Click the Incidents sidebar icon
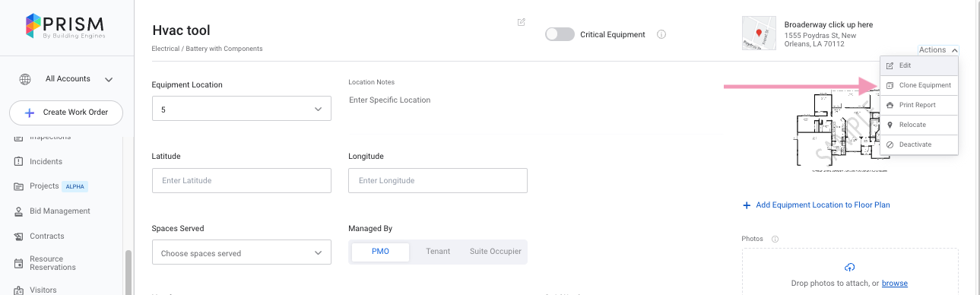This screenshot has height=295, width=980. [x=19, y=161]
